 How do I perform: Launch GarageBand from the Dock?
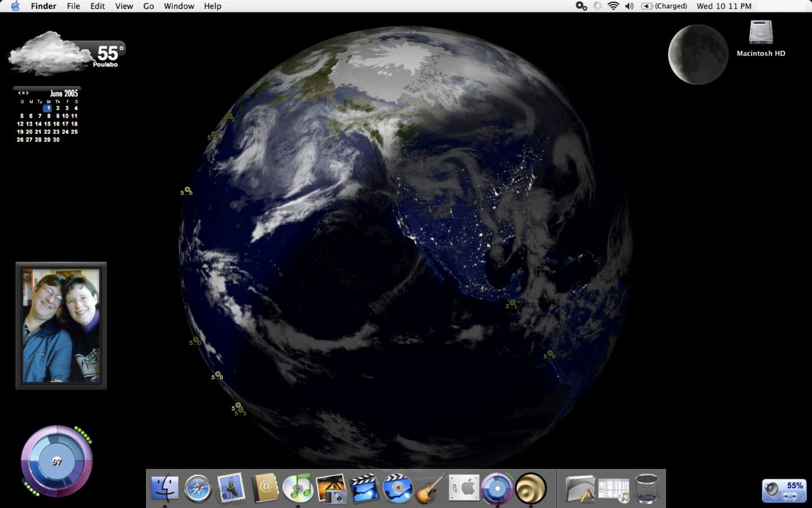click(431, 488)
